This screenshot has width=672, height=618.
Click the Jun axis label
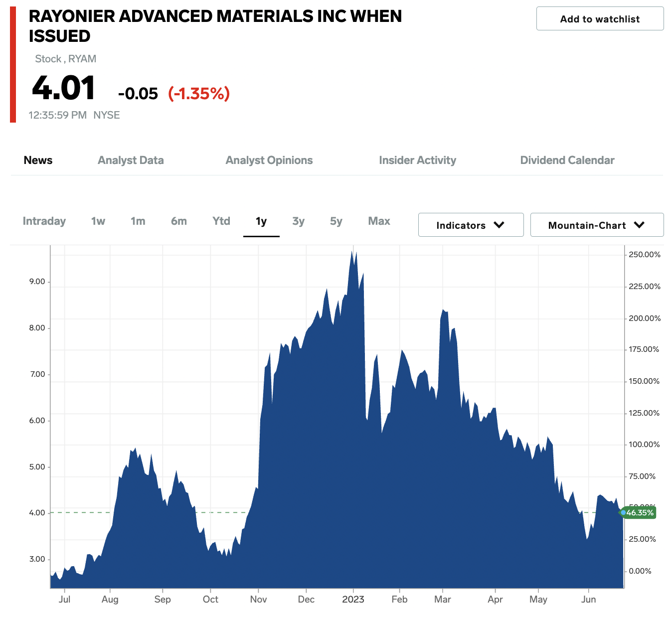588,599
